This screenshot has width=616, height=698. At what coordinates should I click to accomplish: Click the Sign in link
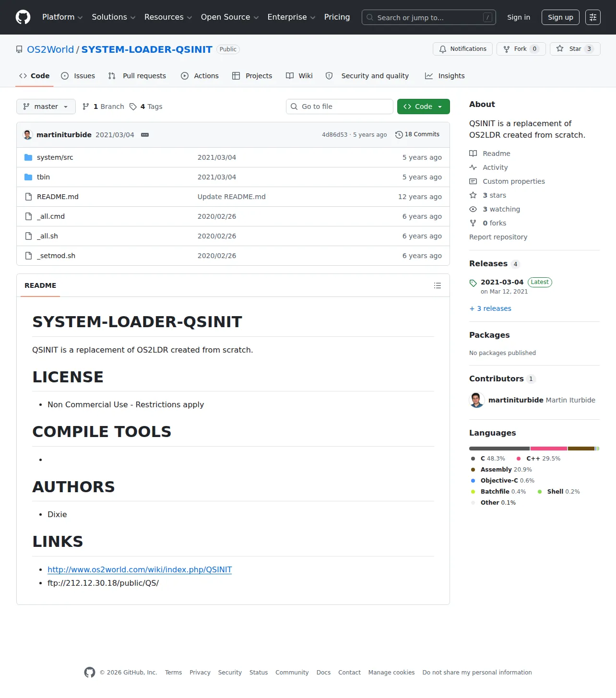coord(519,17)
